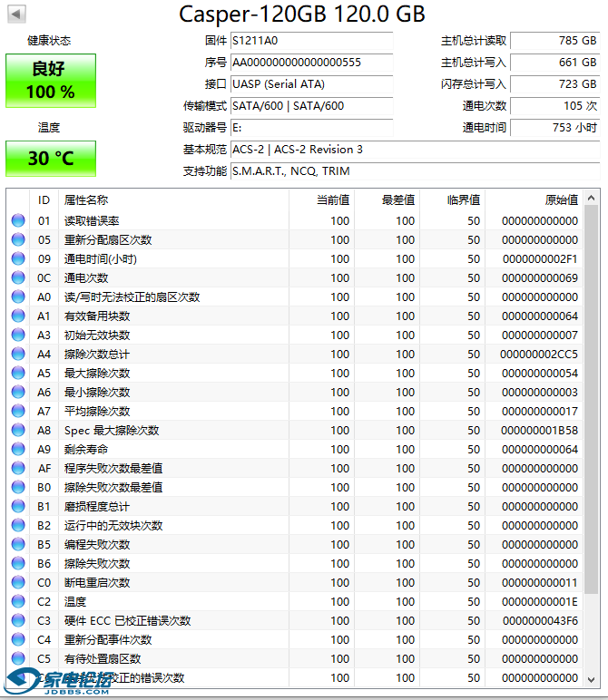Screen dimensions: 608x700
Task: Click the 30 °C temperature button
Action: pyautogui.click(x=51, y=159)
